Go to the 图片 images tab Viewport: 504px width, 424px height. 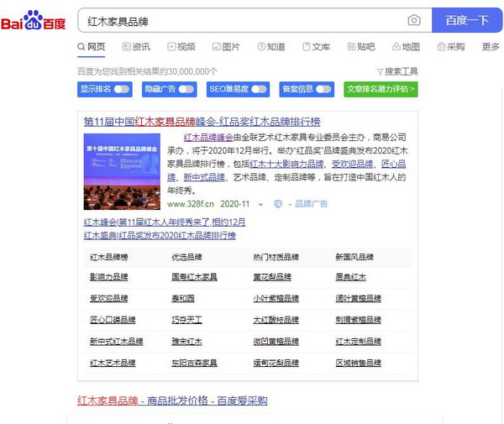[226, 47]
